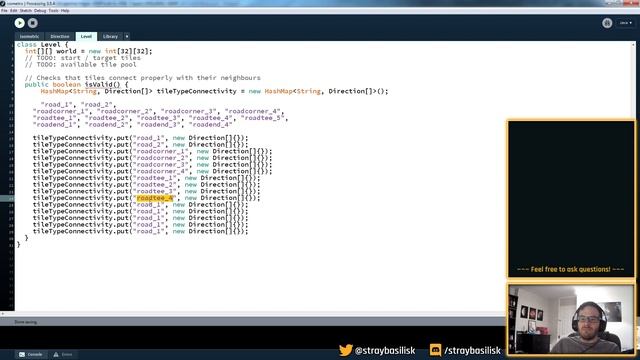Click the "class Level {" line
The image size is (640, 360).
click(x=42, y=44)
